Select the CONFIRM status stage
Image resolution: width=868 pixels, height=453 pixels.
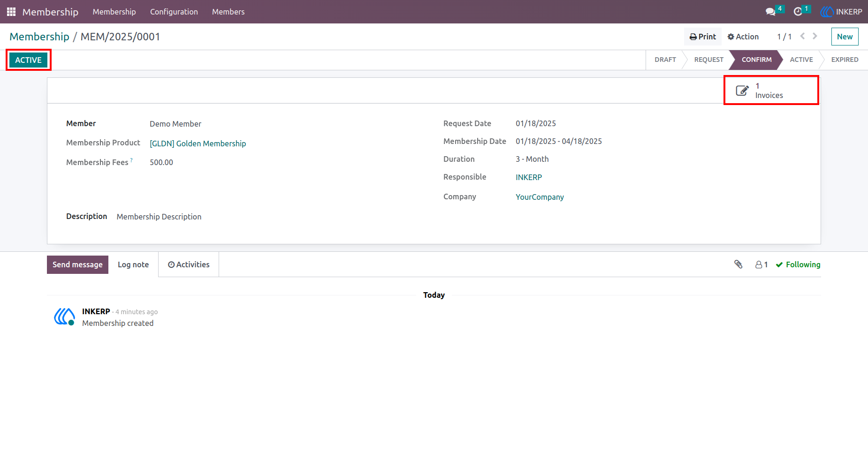(756, 60)
